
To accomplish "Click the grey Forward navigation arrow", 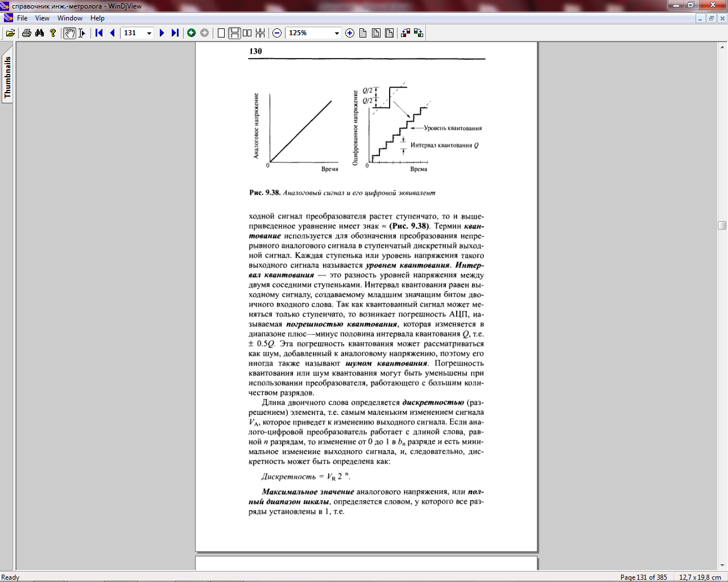I will click(204, 33).
